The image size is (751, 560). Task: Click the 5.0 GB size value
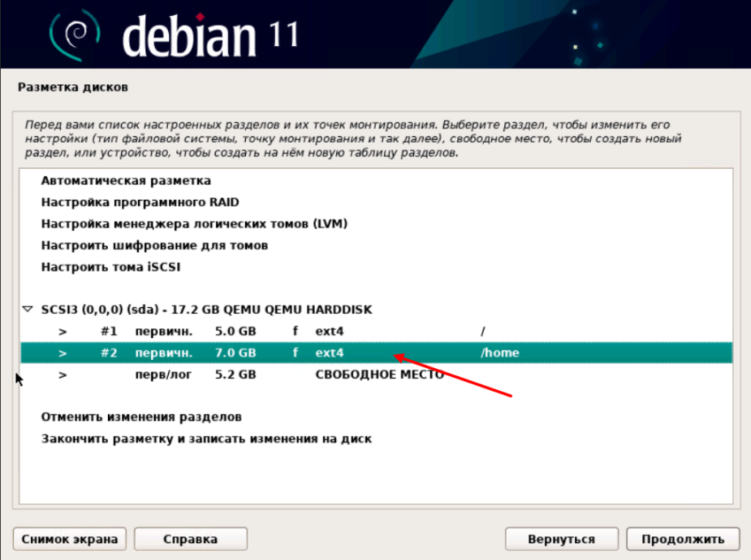tap(235, 332)
